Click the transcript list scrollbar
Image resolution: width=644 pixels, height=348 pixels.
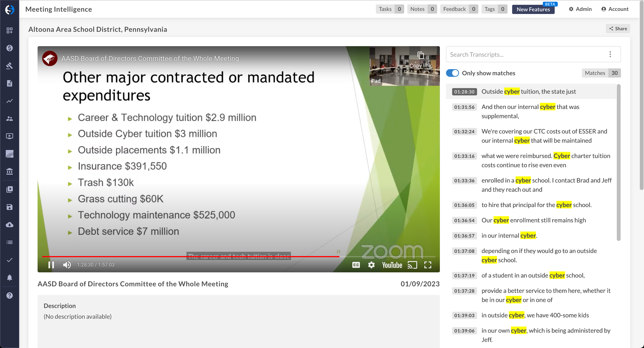click(619, 162)
